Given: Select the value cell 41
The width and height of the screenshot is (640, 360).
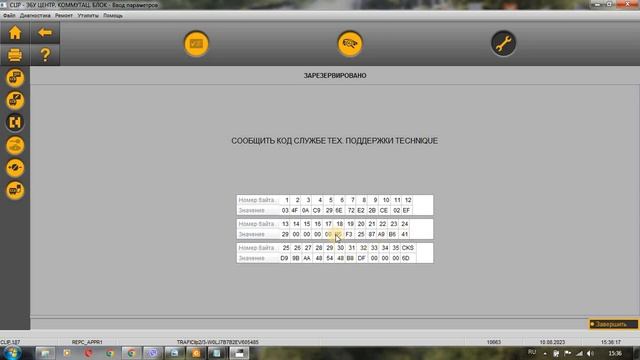Looking at the screenshot, I should click(x=404, y=235).
